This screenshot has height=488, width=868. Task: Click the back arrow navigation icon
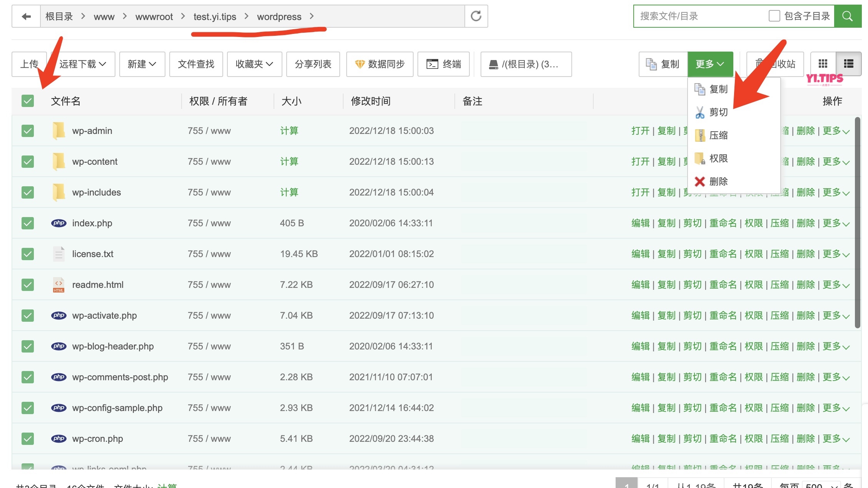25,16
